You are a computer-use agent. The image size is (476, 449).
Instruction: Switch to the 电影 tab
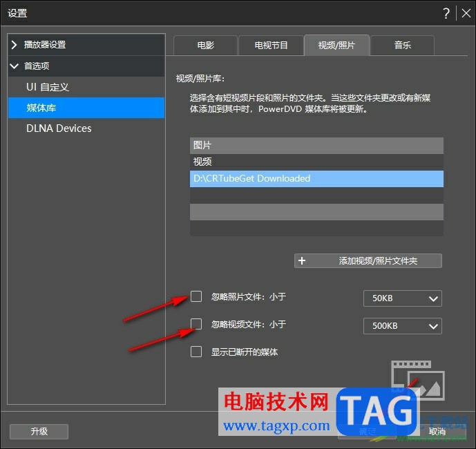pyautogui.click(x=205, y=46)
